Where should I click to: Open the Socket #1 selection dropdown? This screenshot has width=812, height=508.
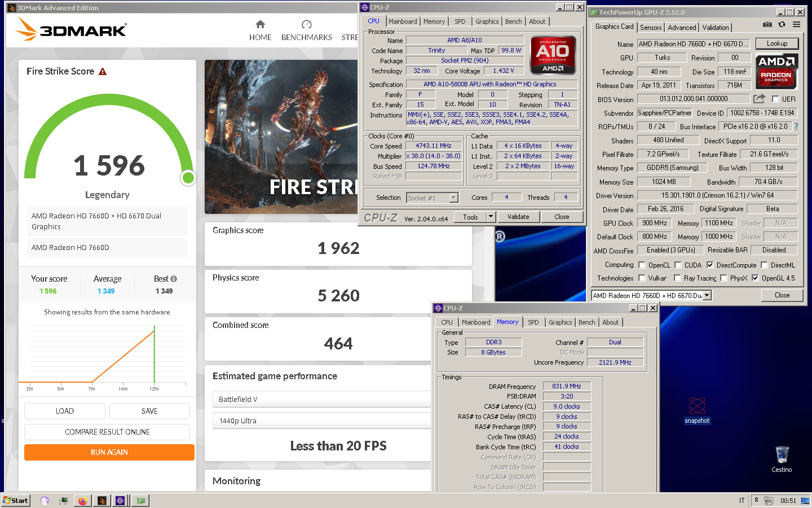click(453, 198)
